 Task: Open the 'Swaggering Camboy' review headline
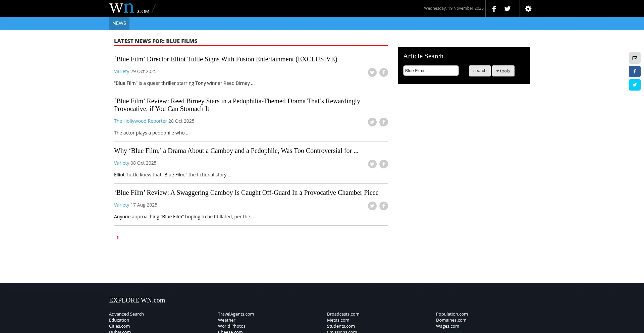[x=246, y=193]
